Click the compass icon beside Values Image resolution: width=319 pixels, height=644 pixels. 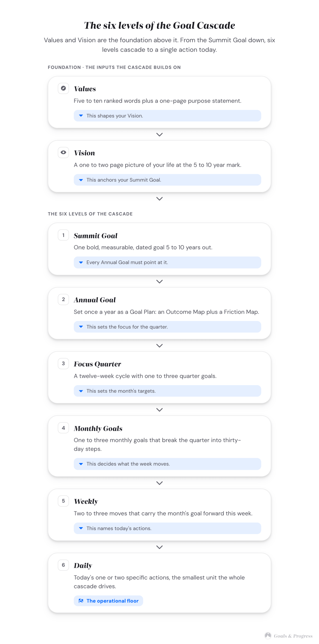(63, 88)
